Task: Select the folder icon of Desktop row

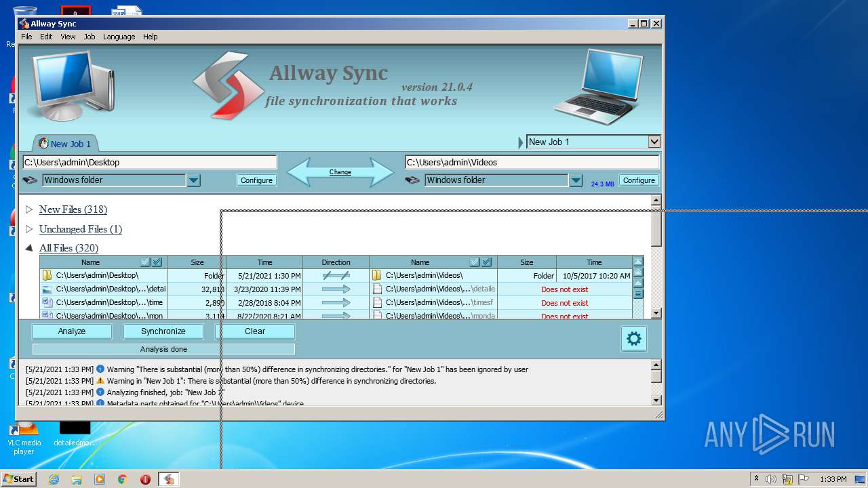Action: click(47, 275)
